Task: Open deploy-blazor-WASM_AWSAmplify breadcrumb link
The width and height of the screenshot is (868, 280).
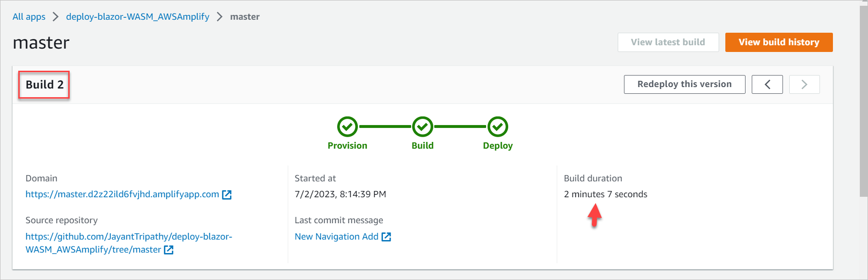Action: (x=138, y=17)
